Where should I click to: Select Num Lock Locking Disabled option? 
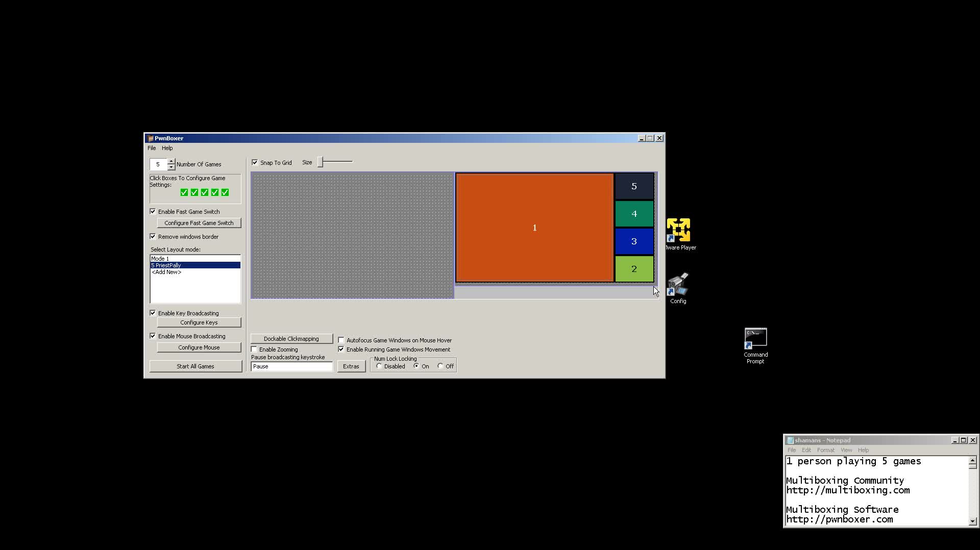pyautogui.click(x=379, y=366)
